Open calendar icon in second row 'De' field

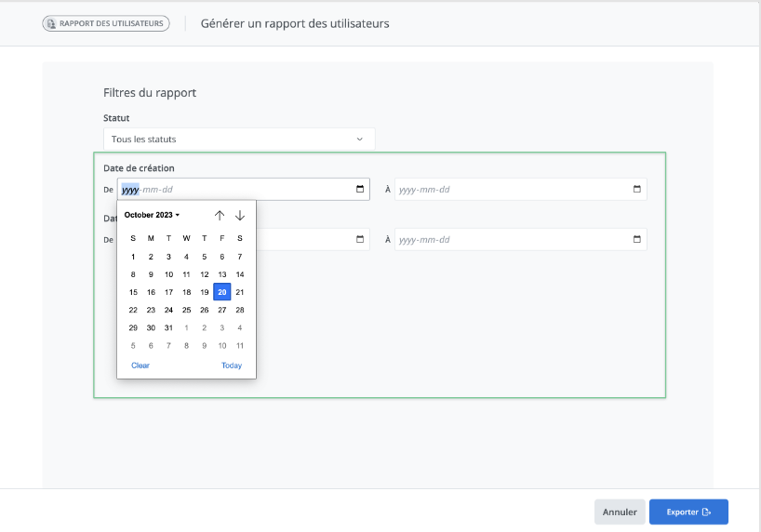coord(360,239)
